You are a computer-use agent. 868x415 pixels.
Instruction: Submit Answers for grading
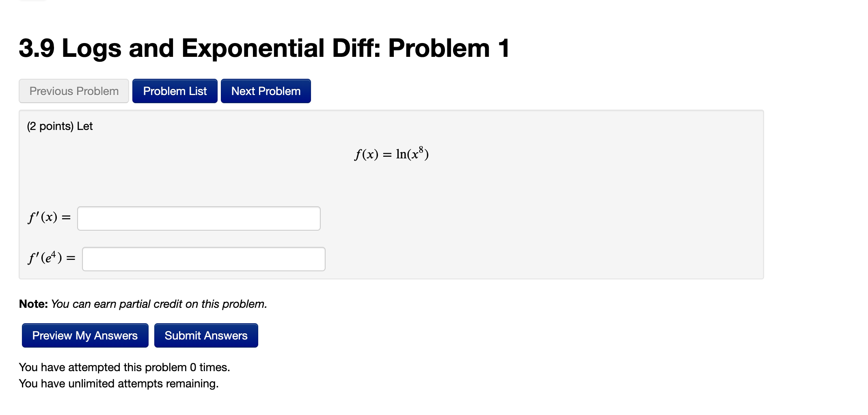(x=206, y=335)
